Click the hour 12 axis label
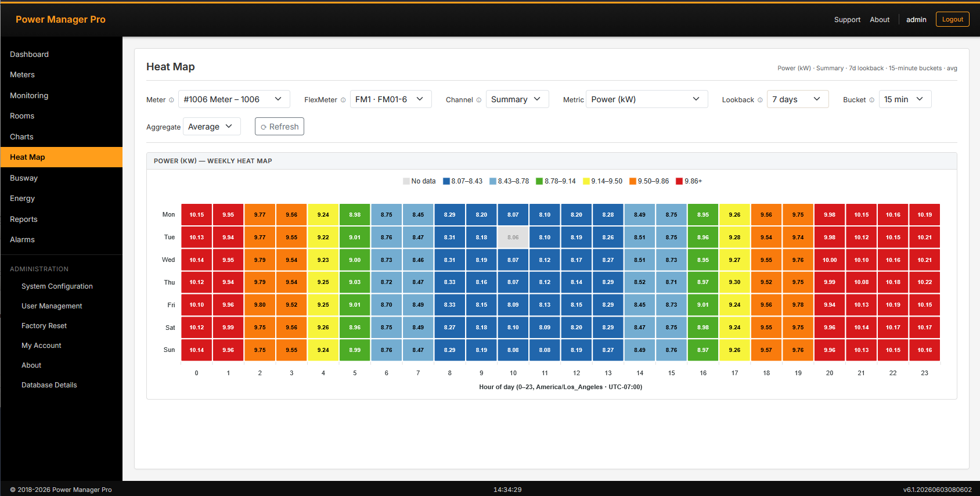This screenshot has width=980, height=496. (x=577, y=373)
